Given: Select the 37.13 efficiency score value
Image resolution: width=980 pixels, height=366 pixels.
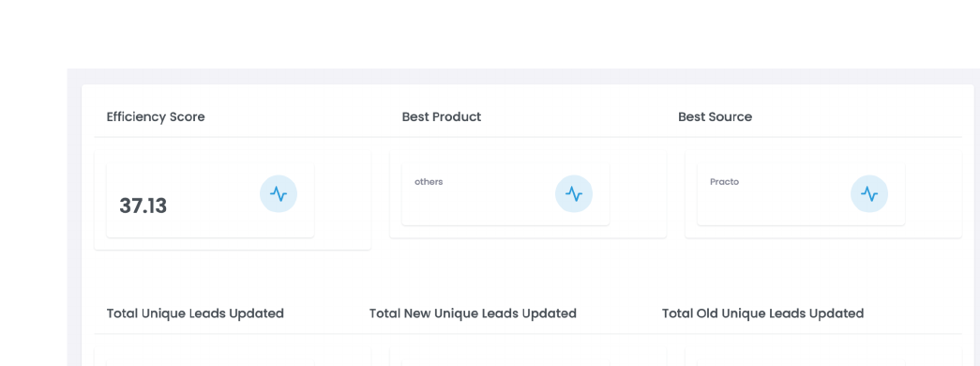Looking at the screenshot, I should pyautogui.click(x=143, y=206).
